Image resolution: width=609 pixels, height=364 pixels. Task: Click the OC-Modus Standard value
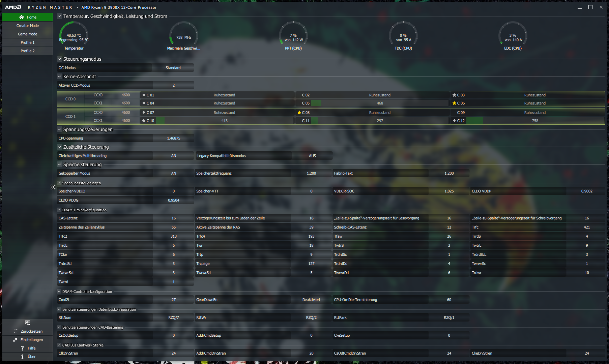pos(173,68)
